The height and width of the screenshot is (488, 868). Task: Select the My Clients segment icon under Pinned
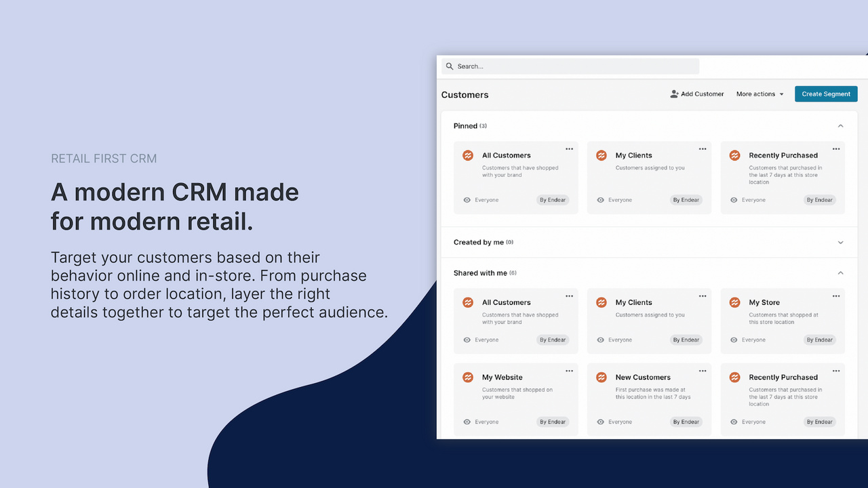601,155
